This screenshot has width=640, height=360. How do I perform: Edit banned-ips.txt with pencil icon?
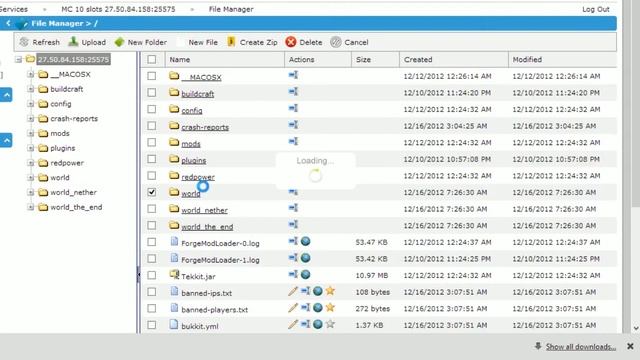click(x=293, y=291)
